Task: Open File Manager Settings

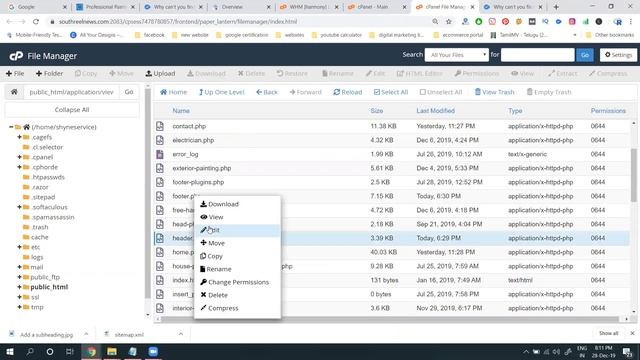Action: coord(618,55)
